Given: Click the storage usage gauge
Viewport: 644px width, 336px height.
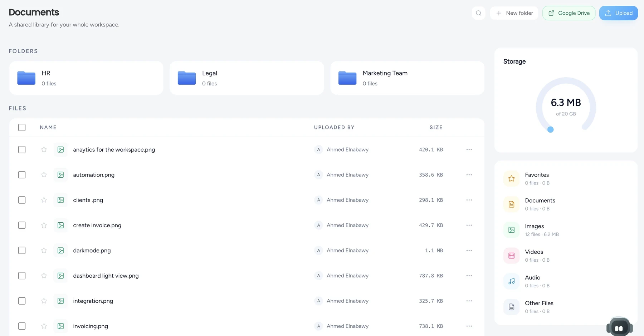Looking at the screenshot, I should (x=566, y=105).
